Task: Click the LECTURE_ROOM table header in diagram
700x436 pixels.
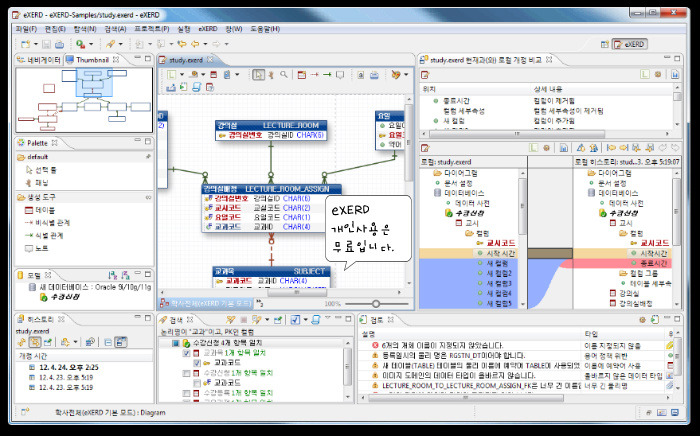Action: pos(271,125)
